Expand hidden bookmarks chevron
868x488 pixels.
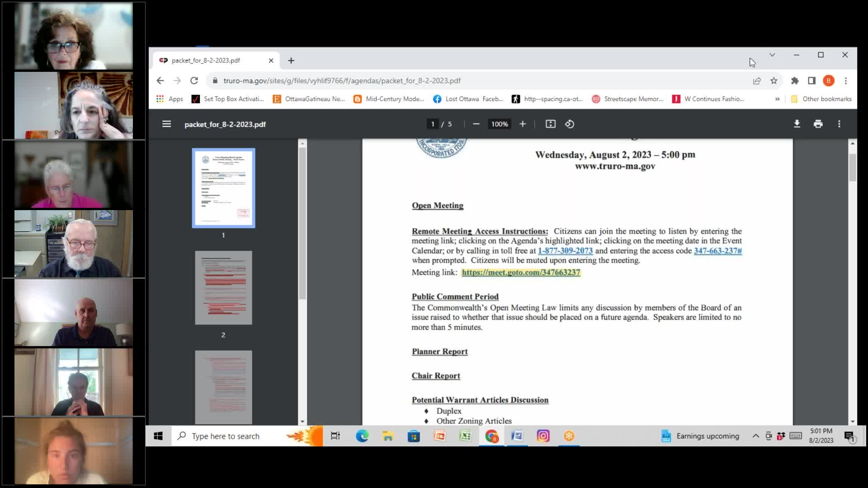[777, 99]
